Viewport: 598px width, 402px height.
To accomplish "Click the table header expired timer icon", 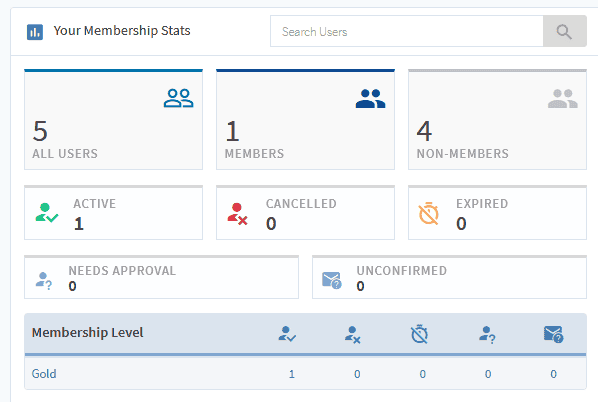I will pyautogui.click(x=419, y=334).
